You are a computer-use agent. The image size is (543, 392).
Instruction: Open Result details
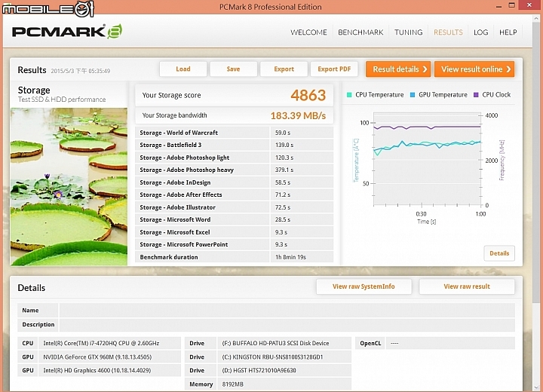pos(398,69)
